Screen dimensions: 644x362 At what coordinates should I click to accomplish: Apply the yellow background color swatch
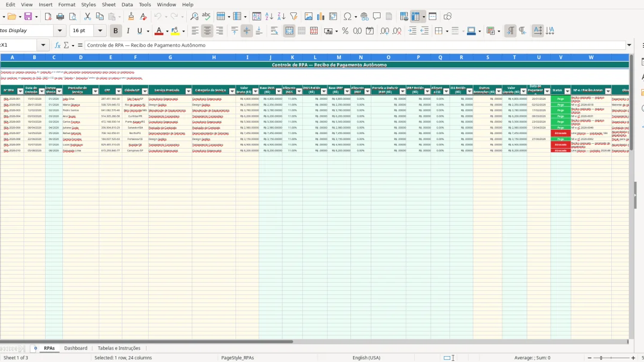click(x=175, y=31)
